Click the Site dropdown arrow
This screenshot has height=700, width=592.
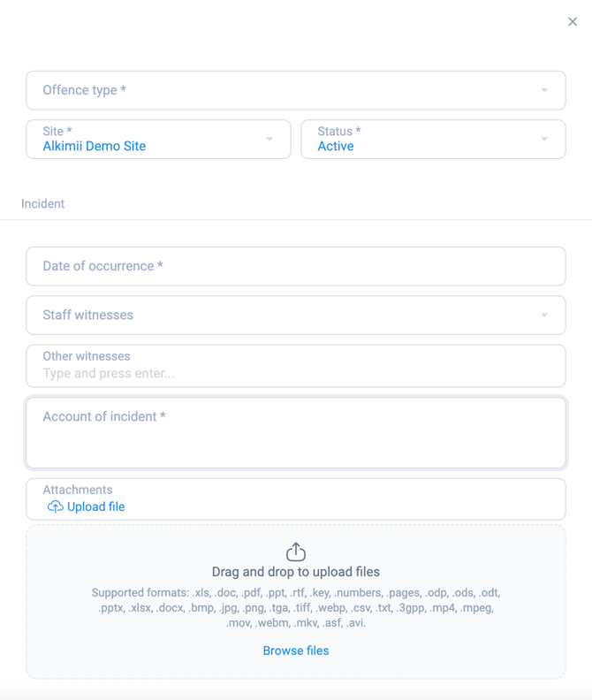(x=269, y=140)
